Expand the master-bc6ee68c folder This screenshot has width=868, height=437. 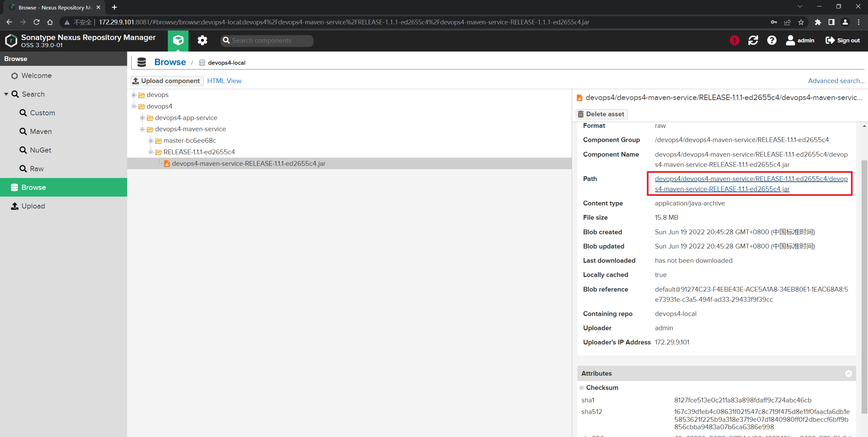[x=151, y=140]
